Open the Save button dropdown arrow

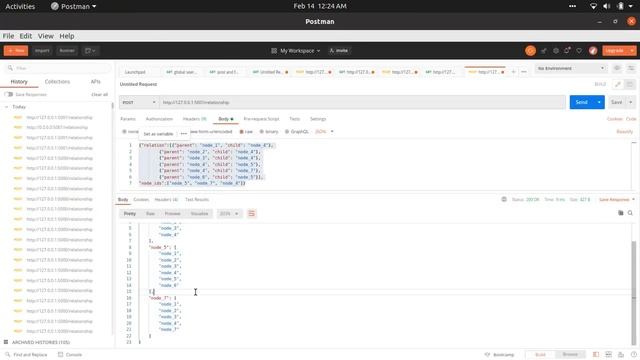631,102
